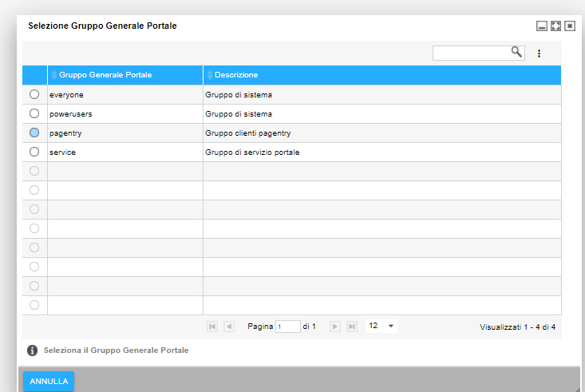Click the search text field

pos(472,53)
